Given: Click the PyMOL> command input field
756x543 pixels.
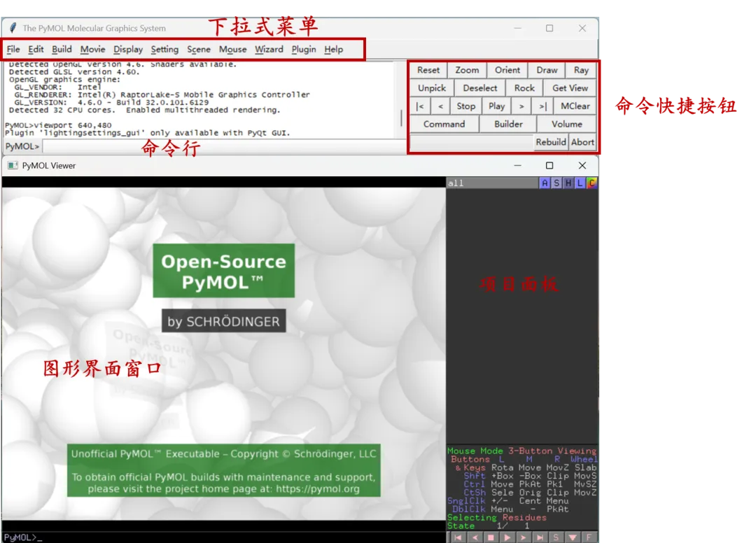Looking at the screenshot, I should click(224, 146).
